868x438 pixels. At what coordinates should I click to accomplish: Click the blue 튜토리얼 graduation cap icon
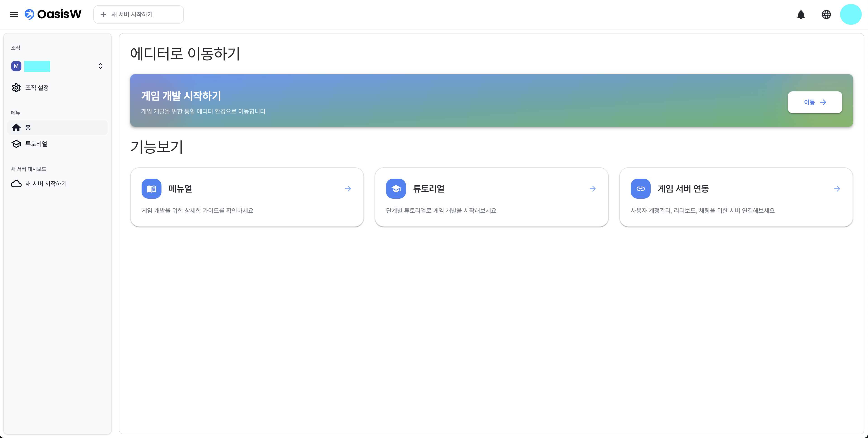click(x=396, y=188)
